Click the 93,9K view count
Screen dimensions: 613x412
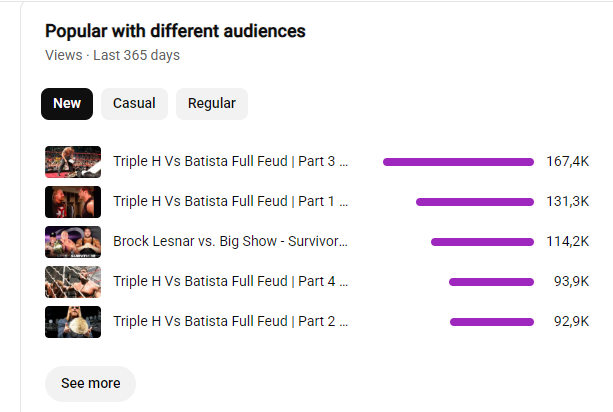(x=571, y=281)
